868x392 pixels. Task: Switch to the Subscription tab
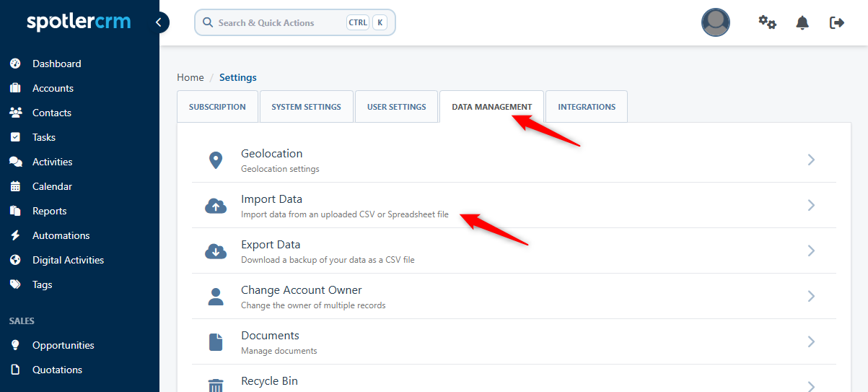(x=217, y=107)
